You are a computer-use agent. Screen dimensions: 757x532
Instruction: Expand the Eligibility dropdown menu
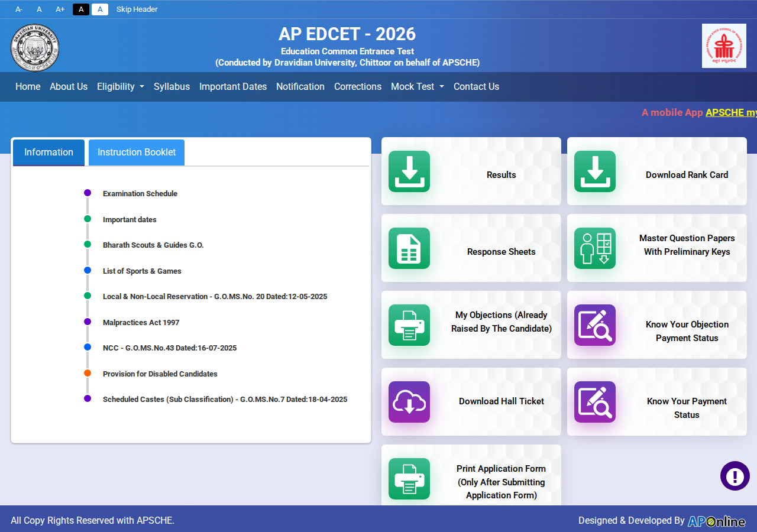pos(121,86)
